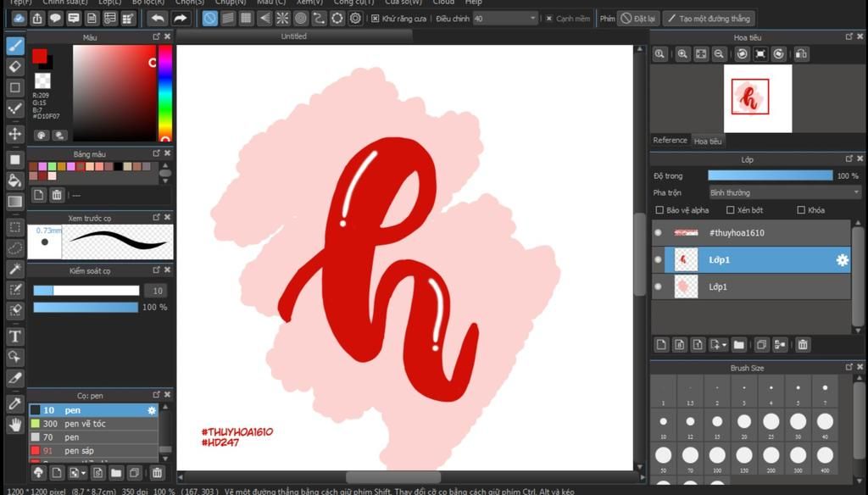Expand the add-layer dropdown arrow

tap(725, 345)
